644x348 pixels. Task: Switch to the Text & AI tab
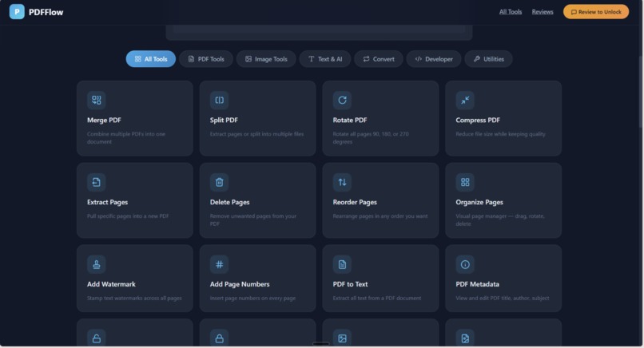pyautogui.click(x=325, y=59)
